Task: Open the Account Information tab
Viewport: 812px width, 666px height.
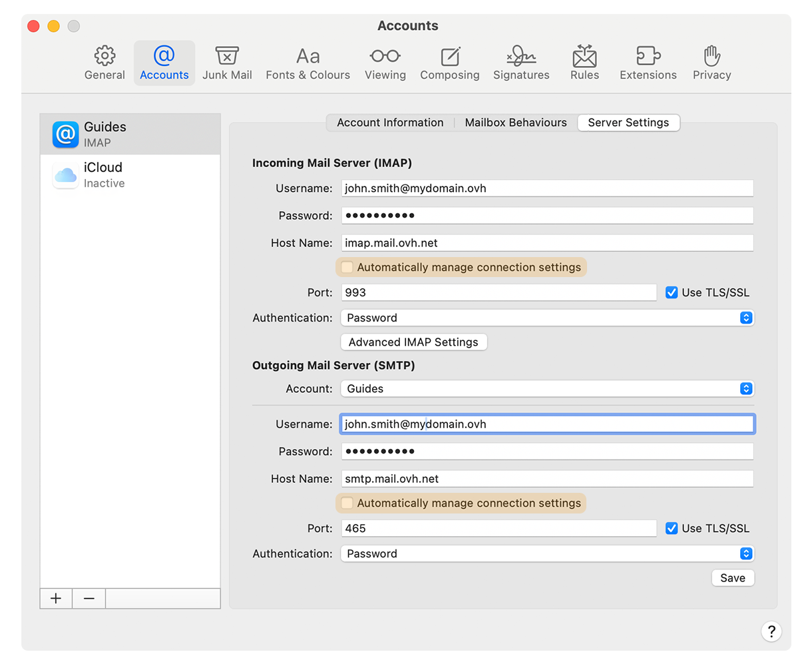Action: (x=389, y=123)
